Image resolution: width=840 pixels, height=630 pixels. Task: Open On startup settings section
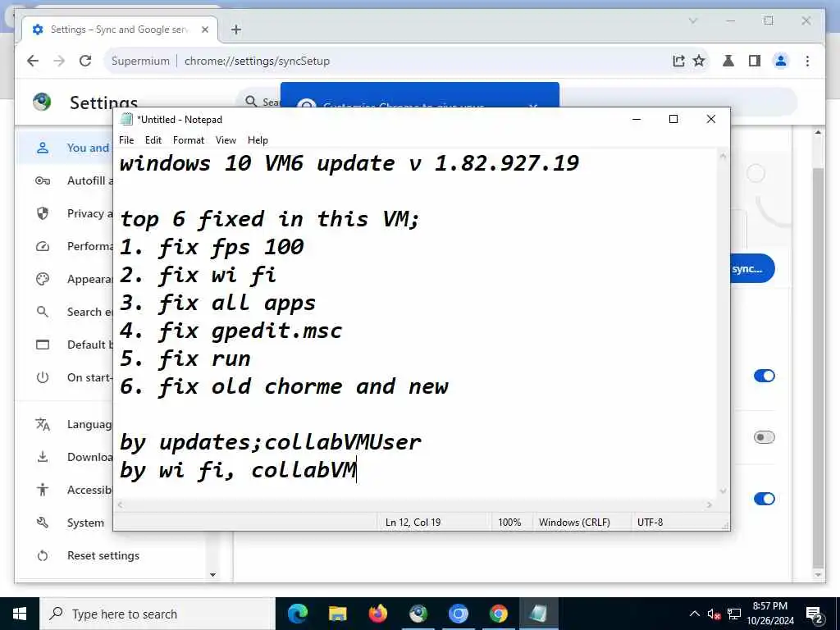(64, 377)
